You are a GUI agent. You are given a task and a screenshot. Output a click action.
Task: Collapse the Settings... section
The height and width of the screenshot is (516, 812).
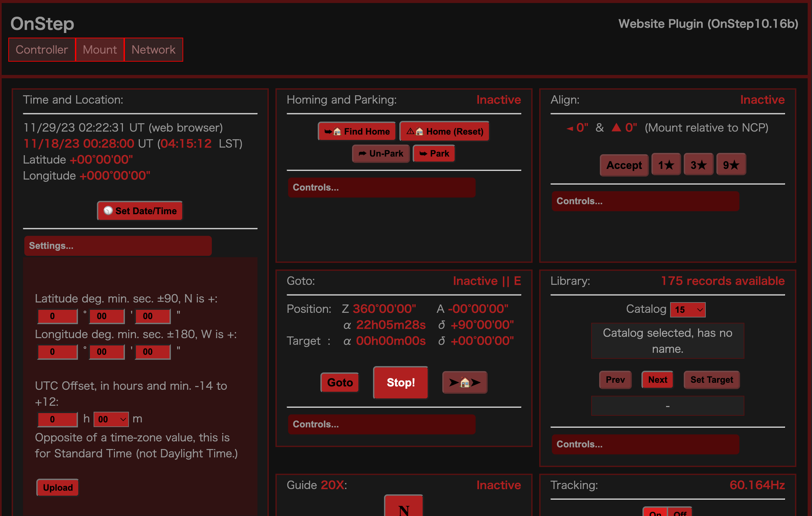(x=118, y=246)
